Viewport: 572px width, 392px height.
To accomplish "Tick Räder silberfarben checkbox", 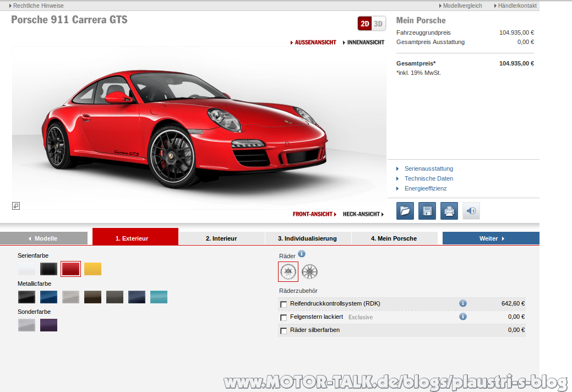I will [x=284, y=330].
